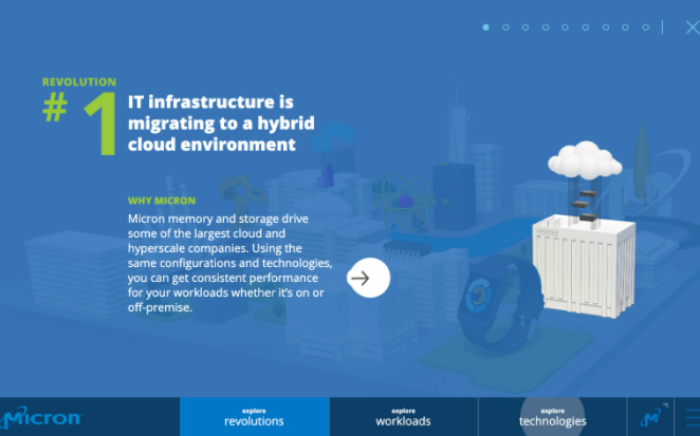Select the first pagination dot
The width and height of the screenshot is (700, 436).
click(x=486, y=27)
